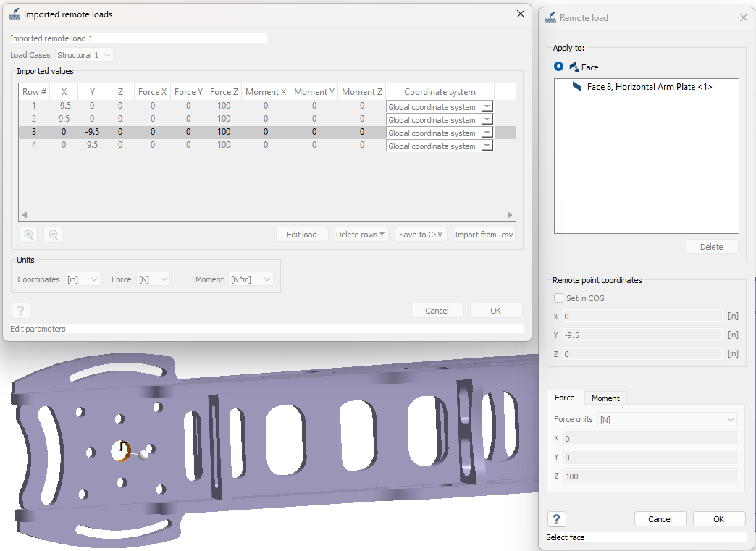Viewport: 756px width, 551px height.
Task: Enable the Set in COG checkbox
Action: click(558, 298)
